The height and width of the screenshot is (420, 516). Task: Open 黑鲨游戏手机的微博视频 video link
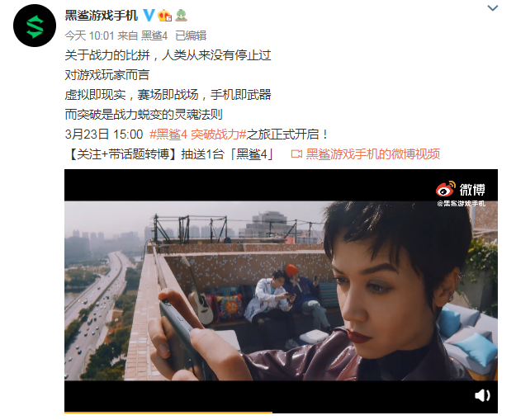pyautogui.click(x=373, y=154)
